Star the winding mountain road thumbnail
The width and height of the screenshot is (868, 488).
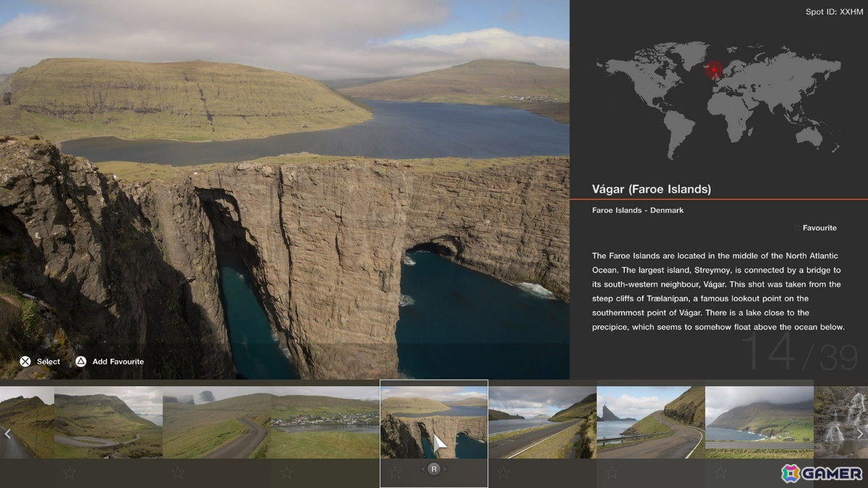(69, 473)
